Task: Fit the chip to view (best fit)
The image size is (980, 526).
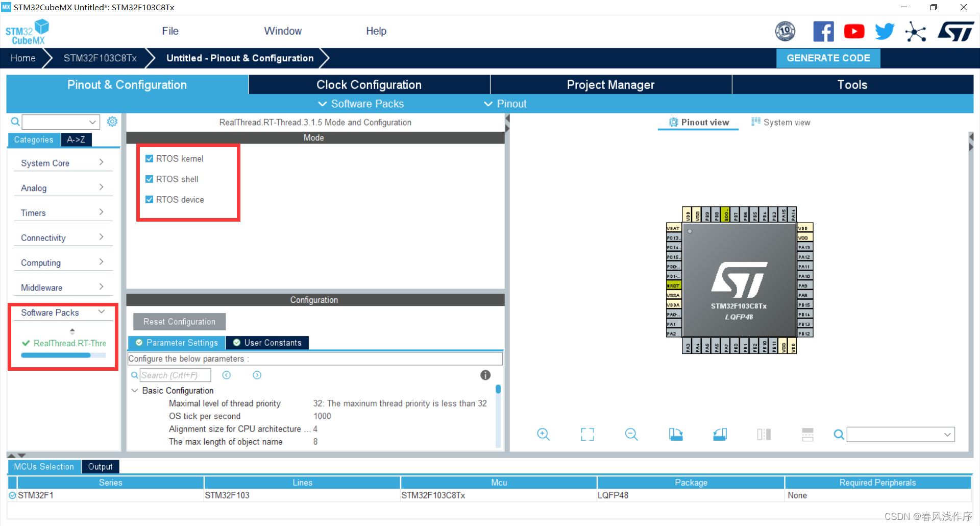Action: [x=587, y=435]
